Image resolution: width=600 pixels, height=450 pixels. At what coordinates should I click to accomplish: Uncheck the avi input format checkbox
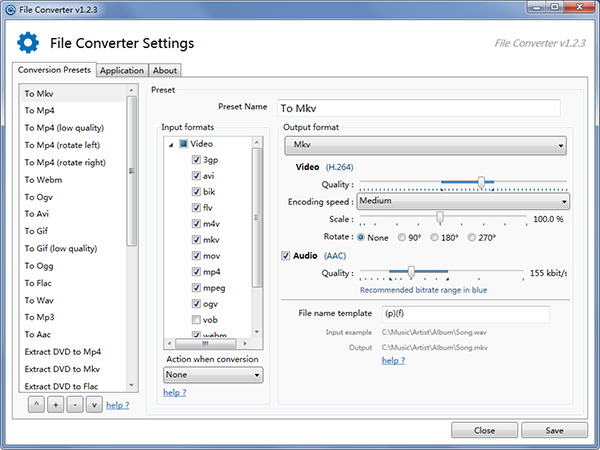coord(196,175)
